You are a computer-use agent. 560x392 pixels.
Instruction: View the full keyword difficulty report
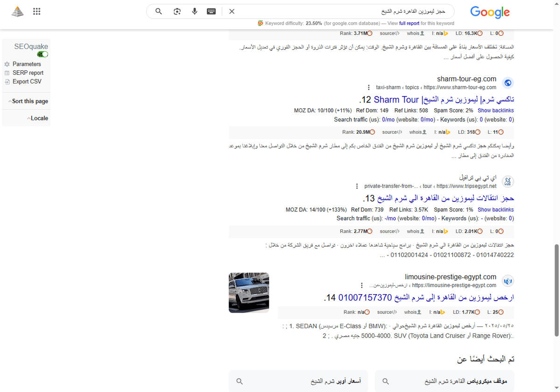tap(409, 23)
